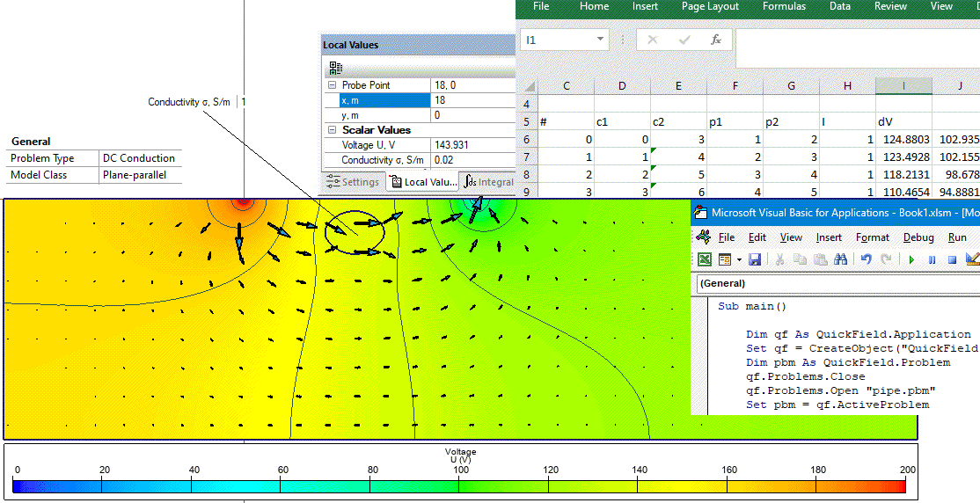
Task: Open the VBA Run menu
Action: coord(957,237)
